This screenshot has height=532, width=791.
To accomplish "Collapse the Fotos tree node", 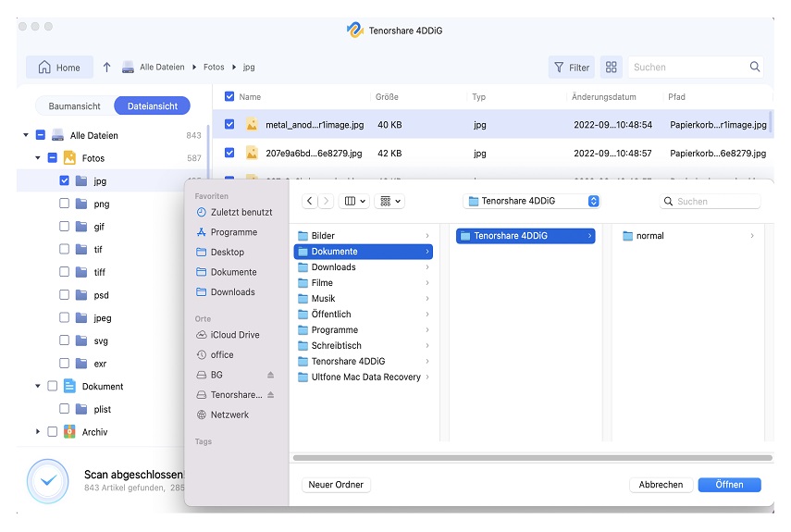I will click(x=38, y=158).
